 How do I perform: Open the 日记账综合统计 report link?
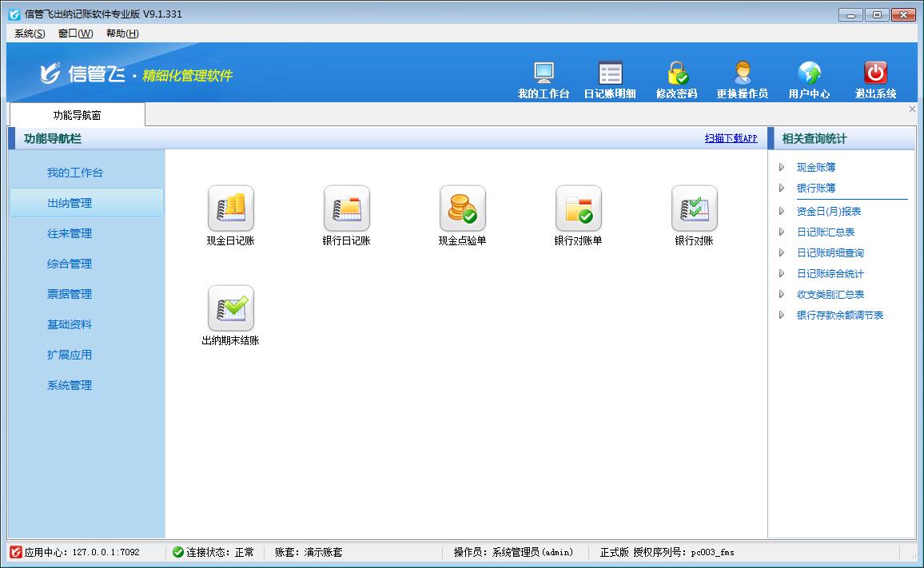pyautogui.click(x=830, y=274)
